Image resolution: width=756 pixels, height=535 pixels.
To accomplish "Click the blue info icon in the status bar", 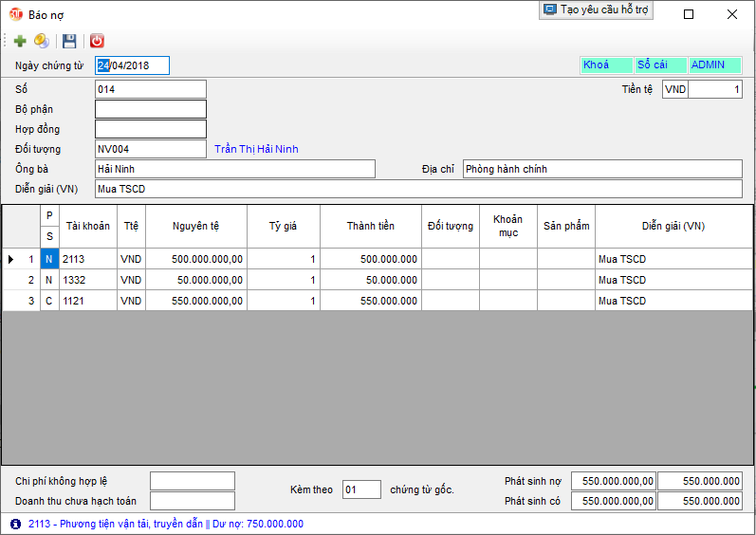I will point(15,524).
